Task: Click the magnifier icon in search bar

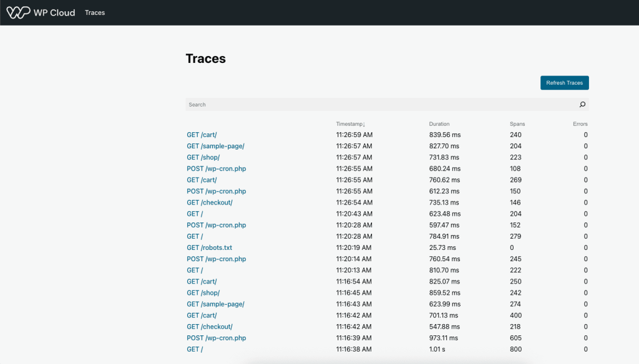Action: (582, 105)
